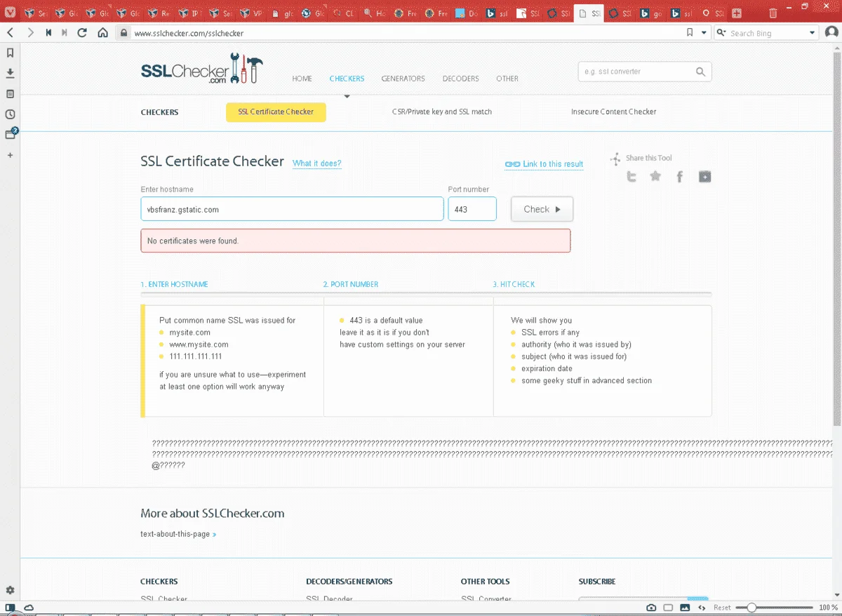Click the SSLChecker.com logo

tap(201, 69)
